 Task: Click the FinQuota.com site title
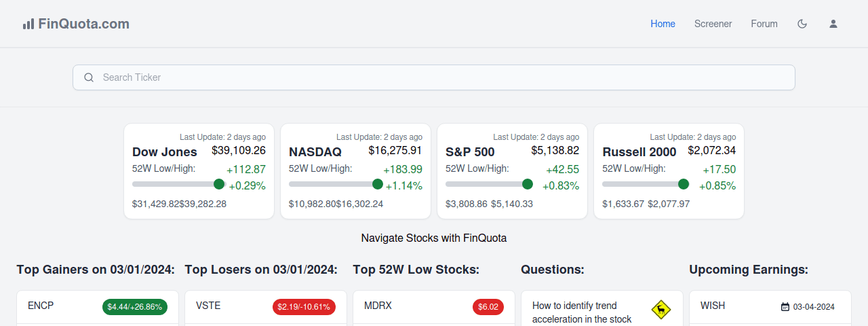(x=83, y=24)
